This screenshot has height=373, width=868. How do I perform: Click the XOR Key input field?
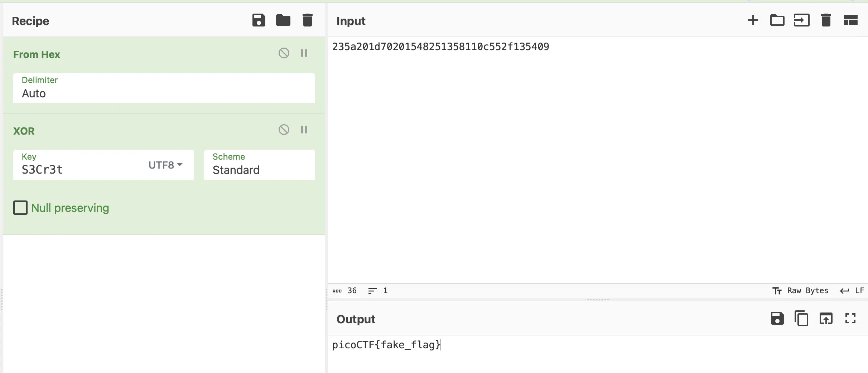(79, 169)
